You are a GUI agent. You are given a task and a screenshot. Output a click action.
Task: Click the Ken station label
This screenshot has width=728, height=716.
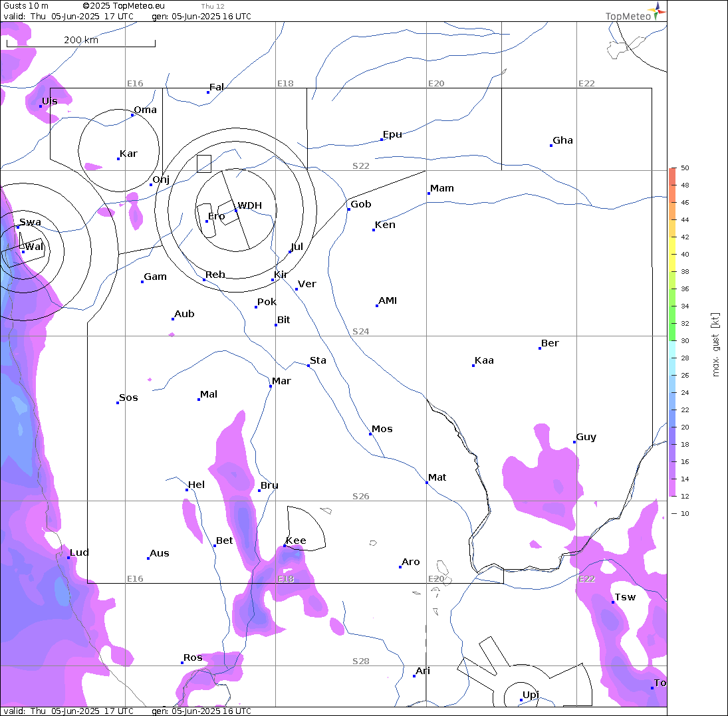pyautogui.click(x=386, y=225)
